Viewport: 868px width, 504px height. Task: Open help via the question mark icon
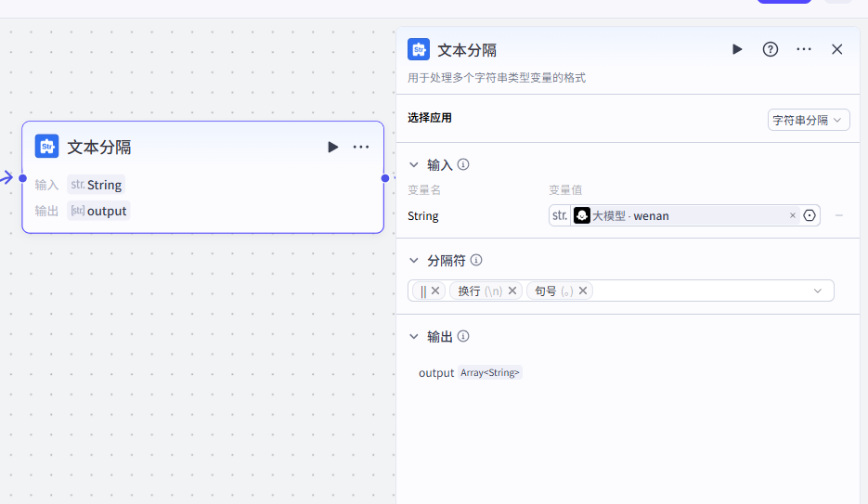point(771,49)
